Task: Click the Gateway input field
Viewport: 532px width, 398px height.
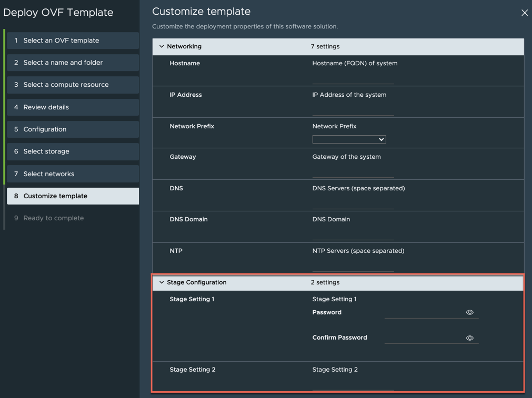Action: click(353, 171)
